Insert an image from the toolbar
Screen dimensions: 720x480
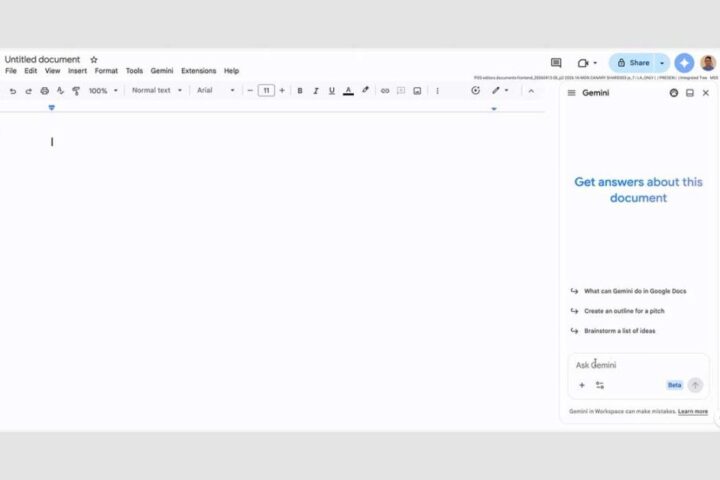(x=417, y=91)
